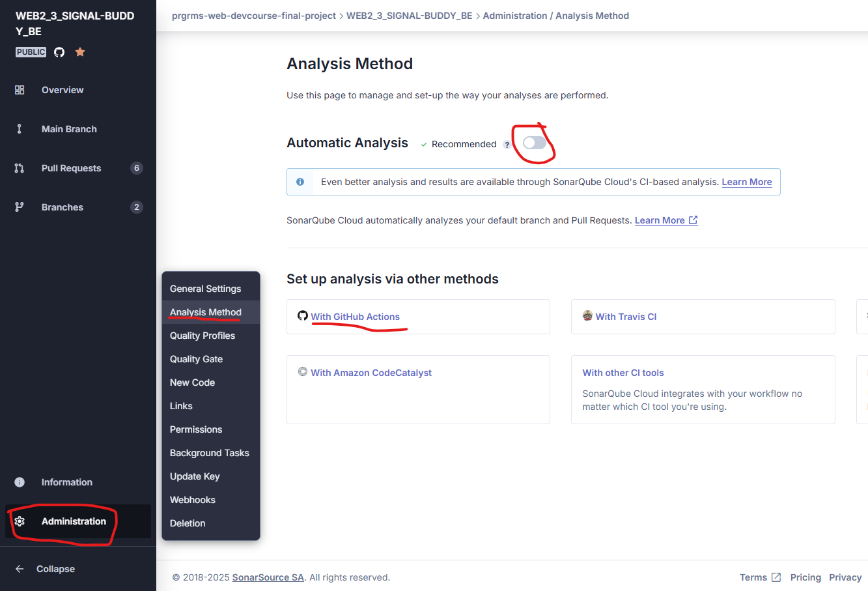Select Background Tasks from admin menu
Image resolution: width=868 pixels, height=591 pixels.
[x=211, y=453]
